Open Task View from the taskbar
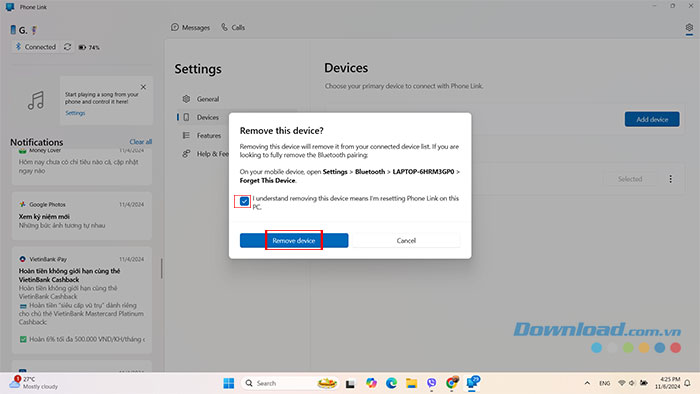Viewport: 700px width, 394px height. pos(350,384)
